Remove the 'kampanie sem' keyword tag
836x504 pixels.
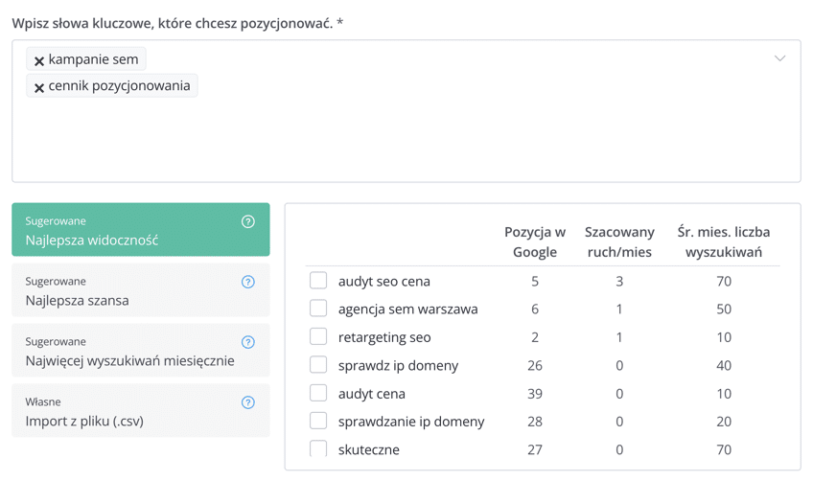[x=39, y=60]
